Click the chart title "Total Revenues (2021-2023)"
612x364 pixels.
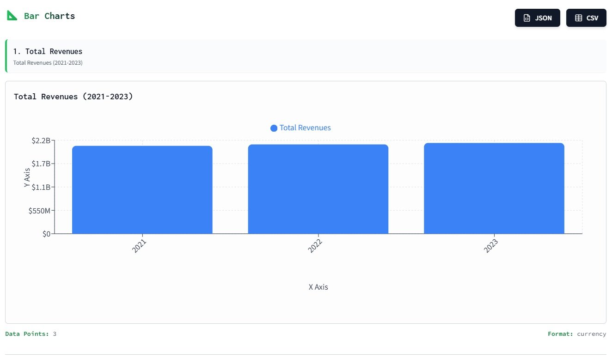pyautogui.click(x=73, y=97)
